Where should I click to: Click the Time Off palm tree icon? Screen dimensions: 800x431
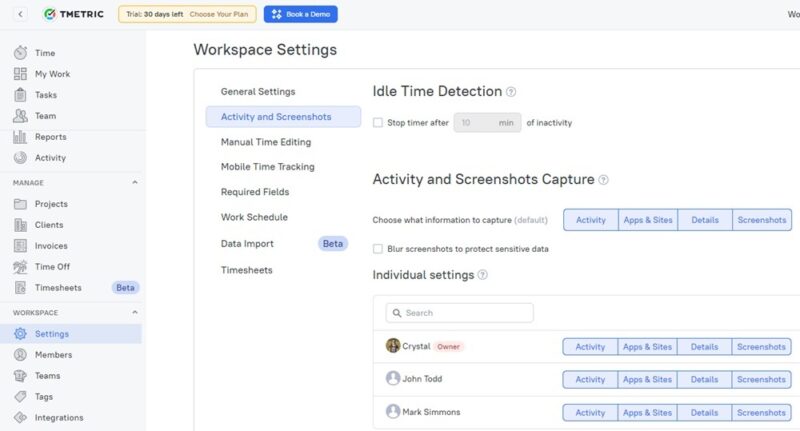pos(20,267)
